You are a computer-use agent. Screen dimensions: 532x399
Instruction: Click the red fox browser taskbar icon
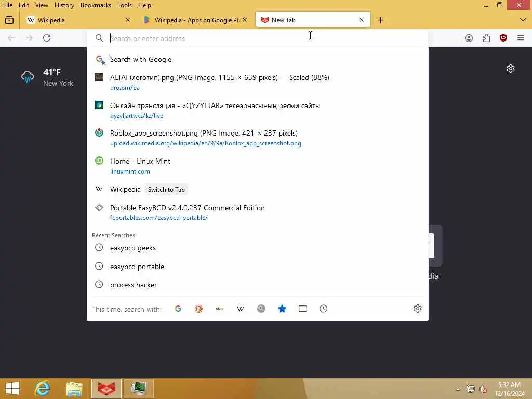point(106,389)
